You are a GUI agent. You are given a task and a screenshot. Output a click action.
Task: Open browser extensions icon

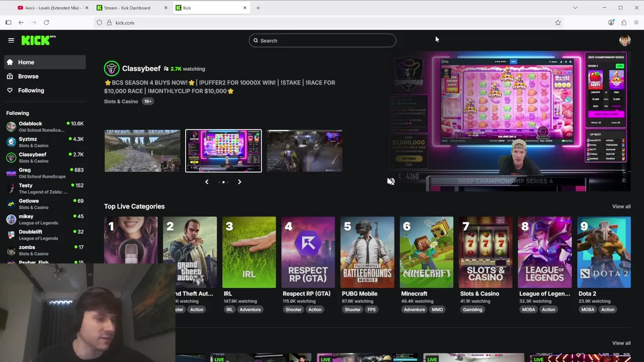point(624,23)
